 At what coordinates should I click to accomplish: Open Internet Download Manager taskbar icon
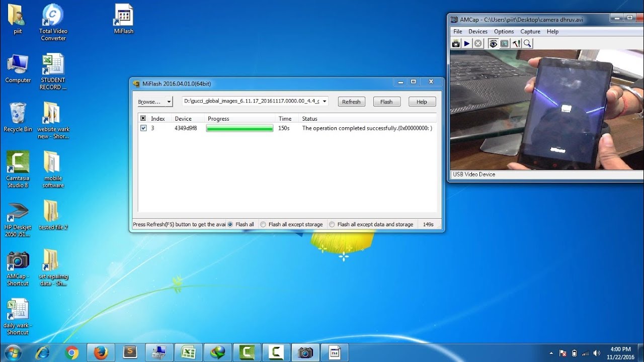point(218,353)
